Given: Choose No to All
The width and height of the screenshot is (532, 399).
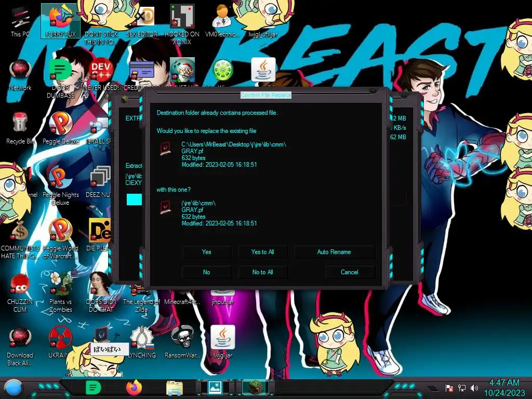Looking at the screenshot, I should click(x=262, y=272).
